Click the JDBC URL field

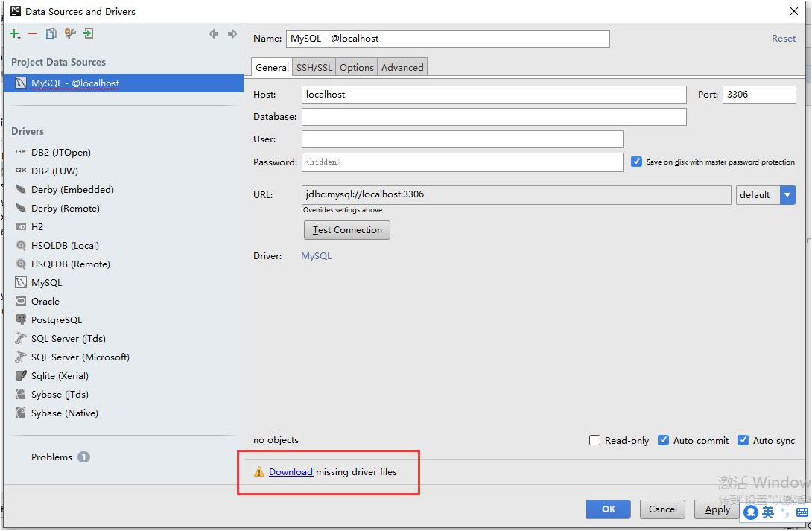[516, 195]
